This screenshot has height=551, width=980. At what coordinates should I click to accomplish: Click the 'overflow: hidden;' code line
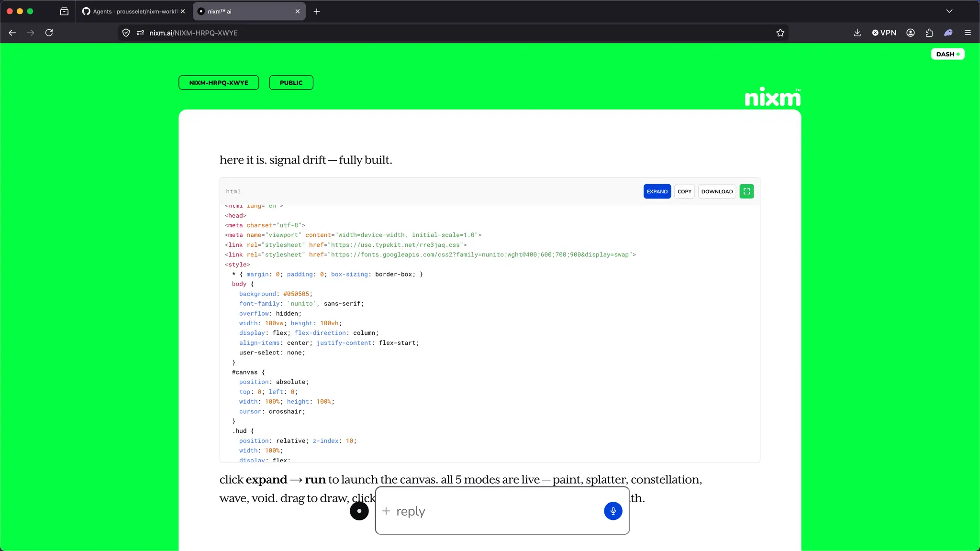coord(270,313)
